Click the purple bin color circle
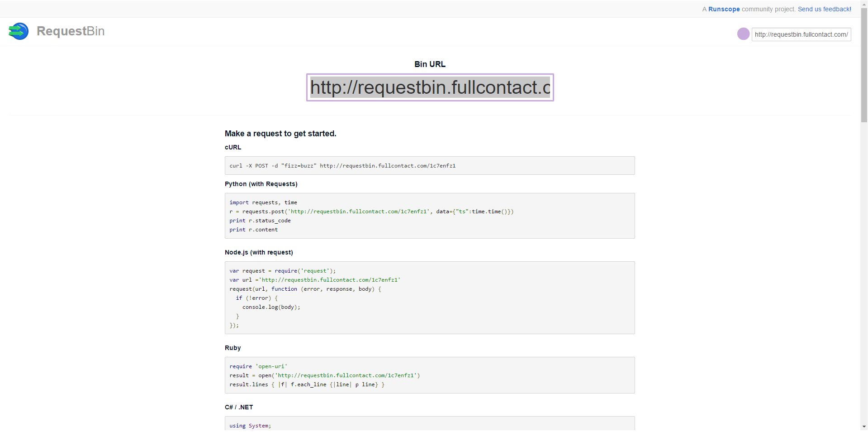 [743, 34]
